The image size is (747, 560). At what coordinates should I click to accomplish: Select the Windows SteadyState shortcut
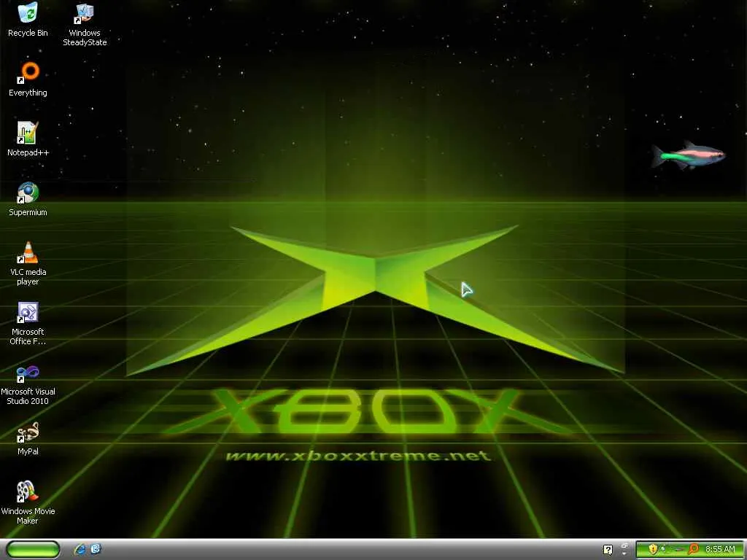[85, 25]
